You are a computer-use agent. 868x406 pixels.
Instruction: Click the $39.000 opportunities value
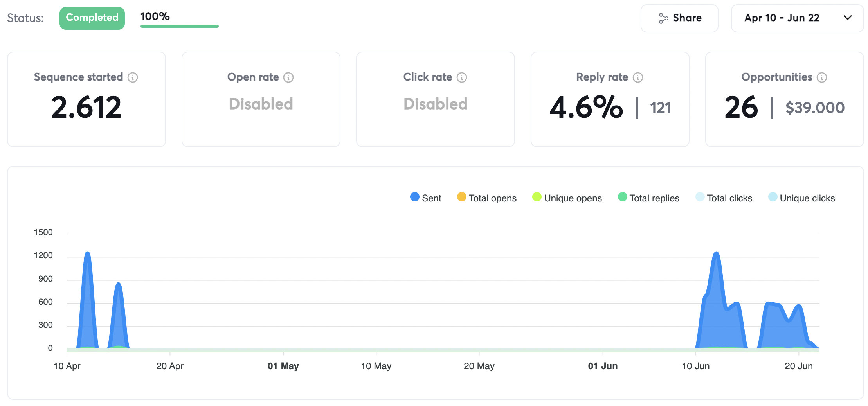[x=815, y=108]
